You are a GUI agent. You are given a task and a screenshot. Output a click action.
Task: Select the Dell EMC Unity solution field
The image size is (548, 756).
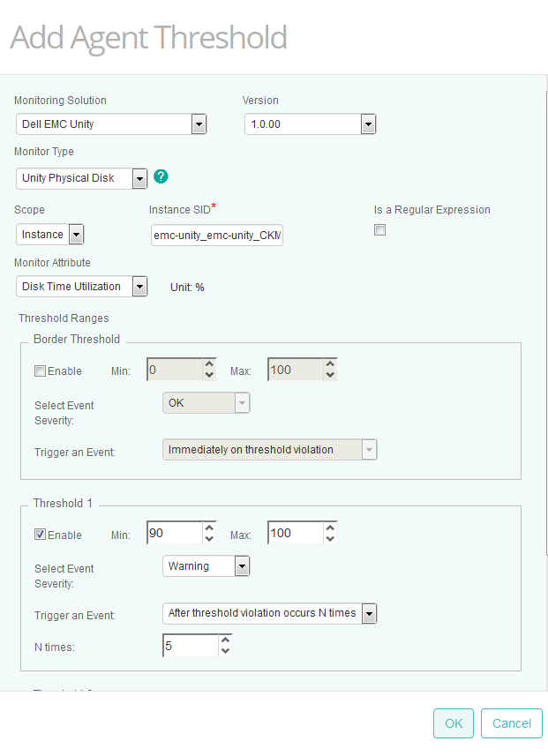click(x=101, y=124)
